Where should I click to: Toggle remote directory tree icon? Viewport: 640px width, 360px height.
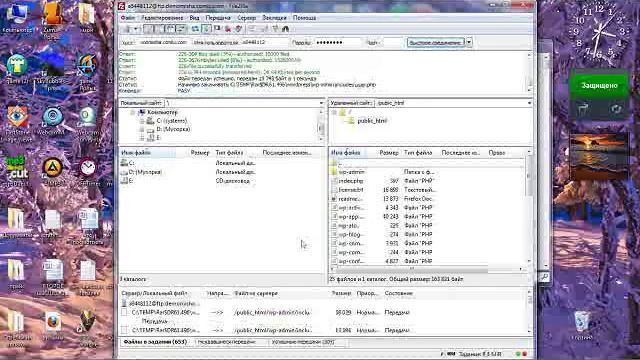pos(170,29)
